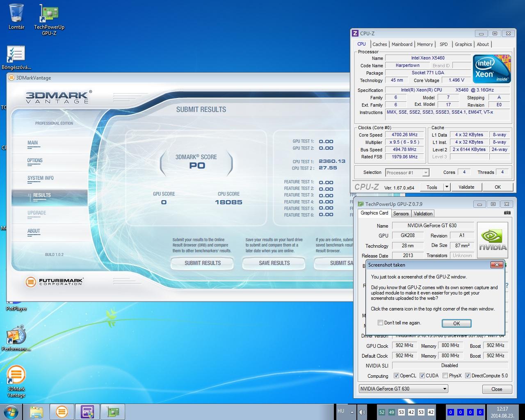Close the Screenshot taken dialog
The image size is (525, 420).
(x=497, y=265)
